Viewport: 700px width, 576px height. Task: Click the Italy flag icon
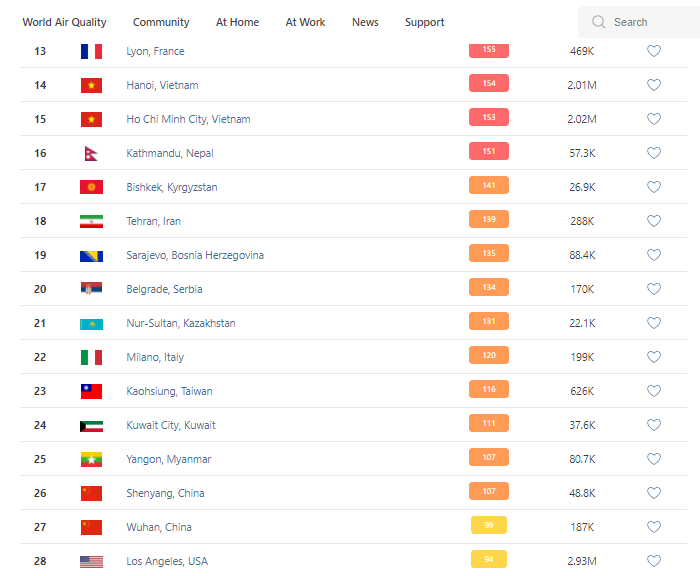pyautogui.click(x=91, y=357)
